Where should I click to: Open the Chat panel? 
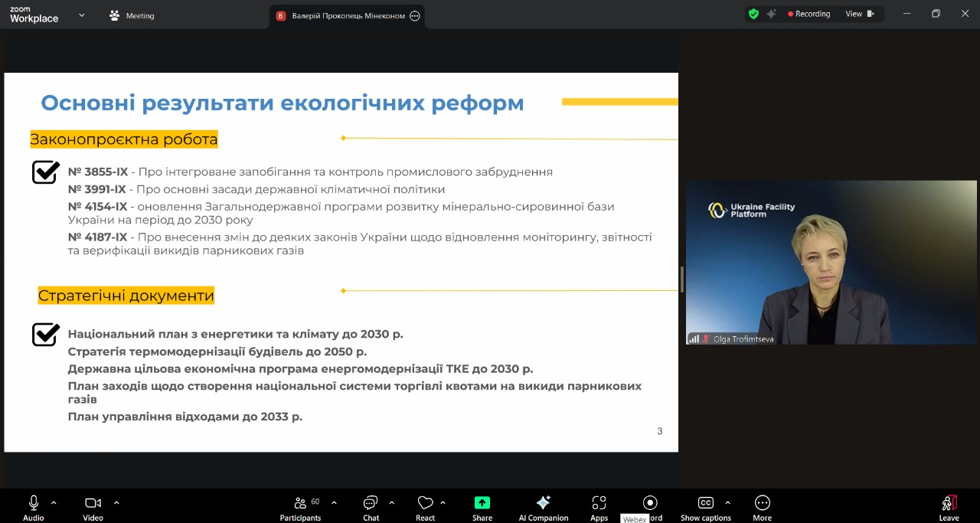click(371, 503)
